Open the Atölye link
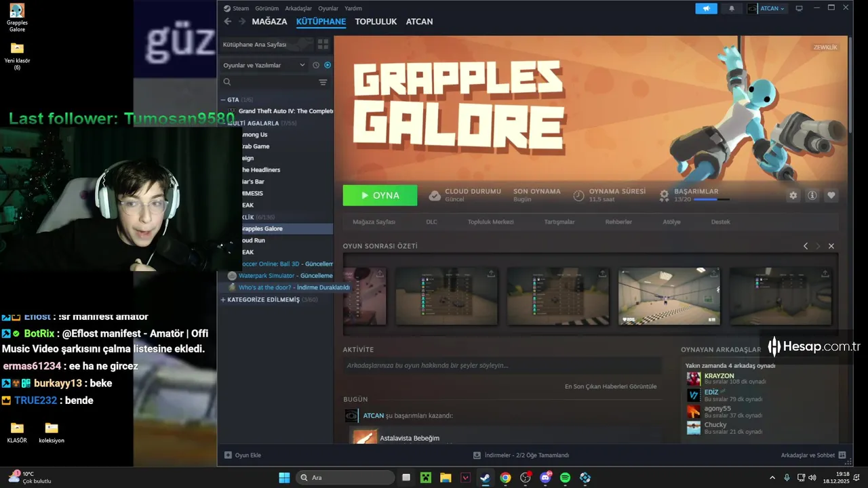 pyautogui.click(x=671, y=222)
